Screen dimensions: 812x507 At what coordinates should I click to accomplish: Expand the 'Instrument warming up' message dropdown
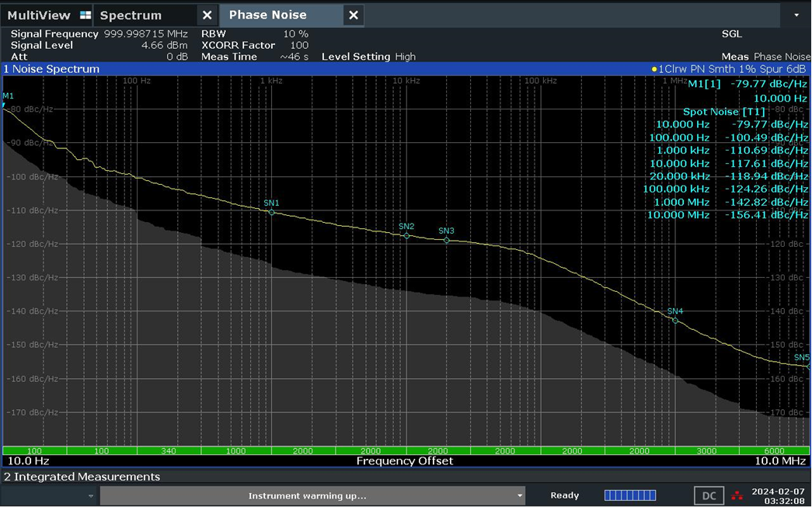click(520, 495)
